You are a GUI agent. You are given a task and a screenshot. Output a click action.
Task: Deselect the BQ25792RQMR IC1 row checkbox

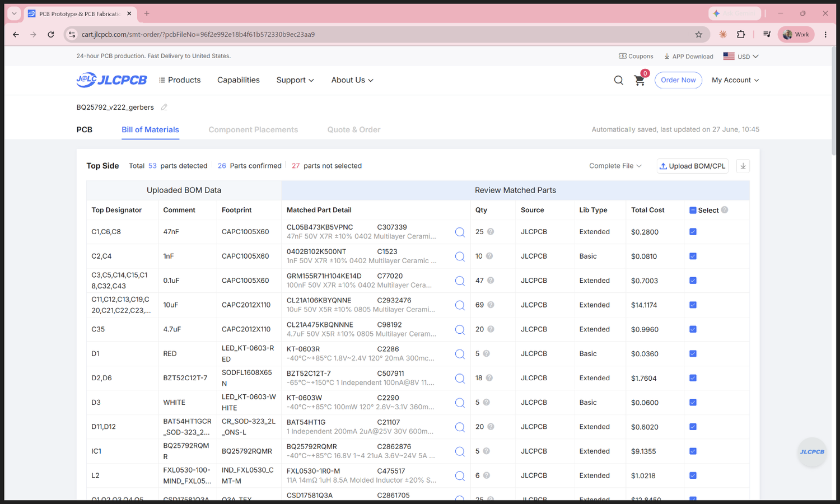coord(693,451)
